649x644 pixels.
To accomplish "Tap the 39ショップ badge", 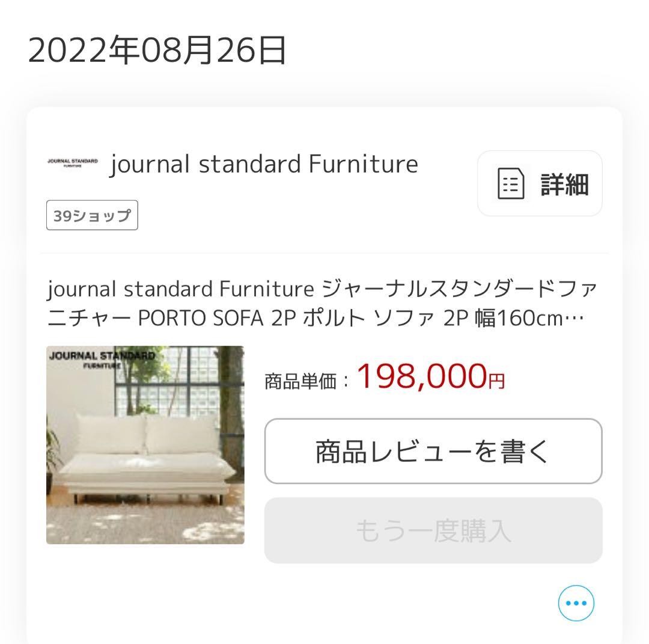I will pyautogui.click(x=91, y=215).
